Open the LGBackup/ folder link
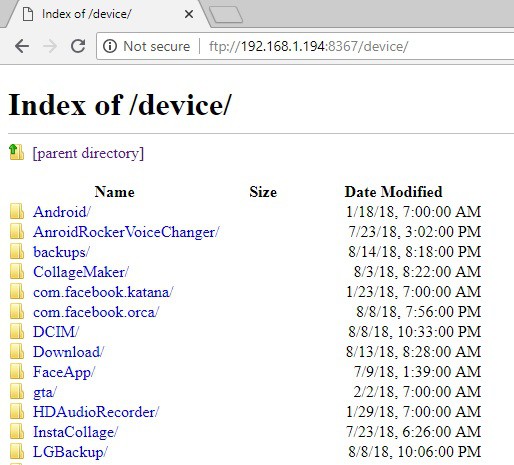 (x=70, y=452)
